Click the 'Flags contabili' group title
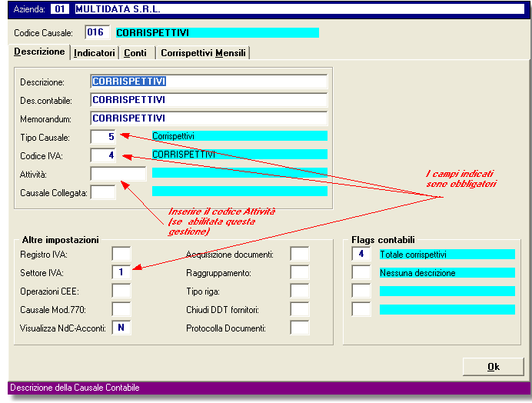The height and width of the screenshot is (403, 532). pos(383,240)
